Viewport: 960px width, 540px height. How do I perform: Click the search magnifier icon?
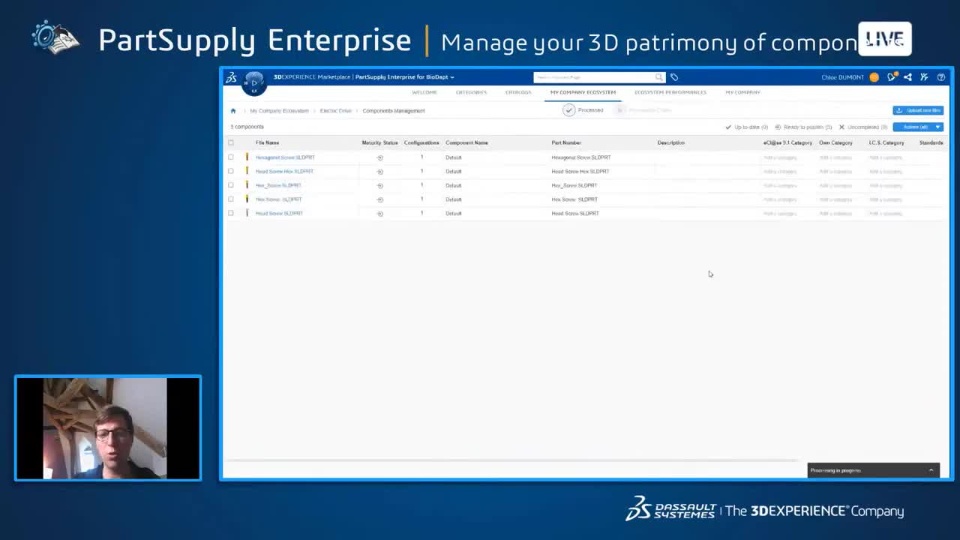659,77
